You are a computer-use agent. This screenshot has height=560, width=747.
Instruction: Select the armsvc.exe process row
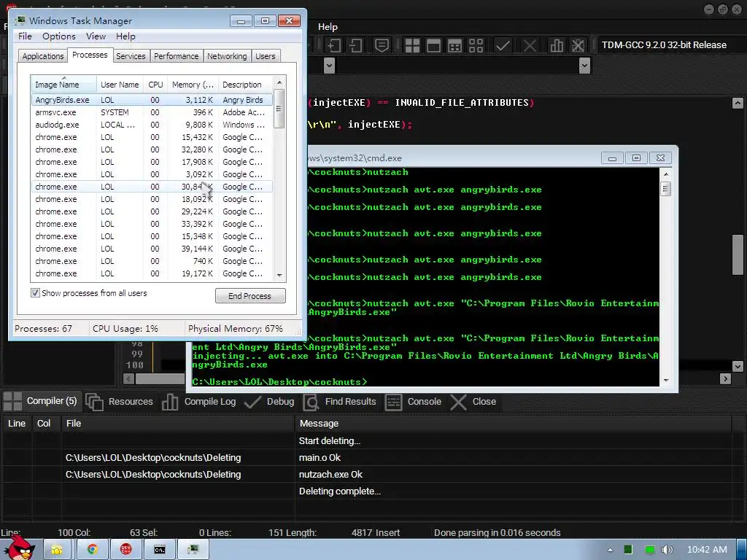(152, 112)
